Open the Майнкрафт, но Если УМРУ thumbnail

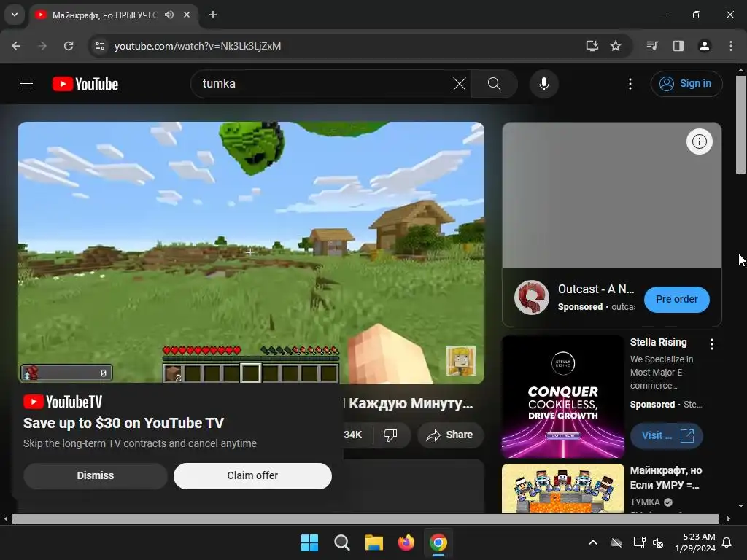(x=562, y=488)
